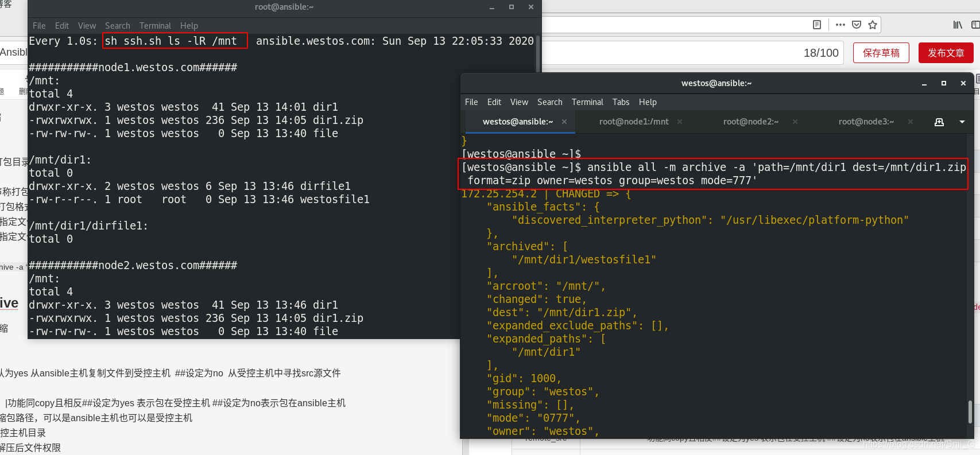This screenshot has width=980, height=455.
Task: Open Help menu in root@ansible terminal
Action: coord(189,26)
